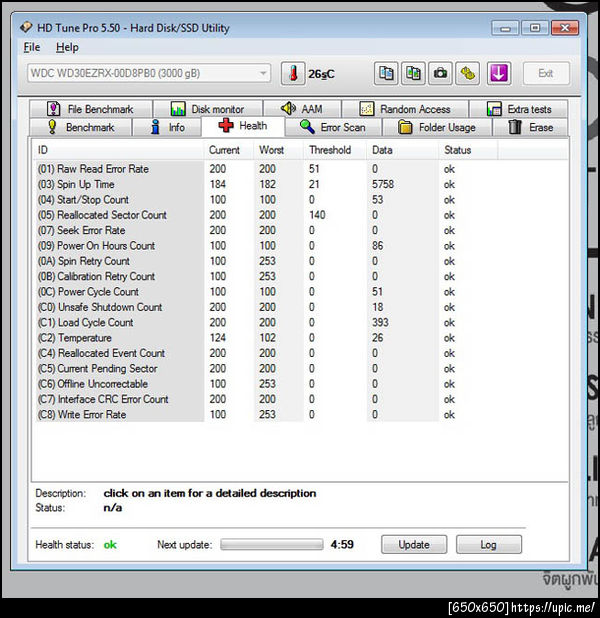Click the Threshold column header
600x618 pixels.
[335, 150]
